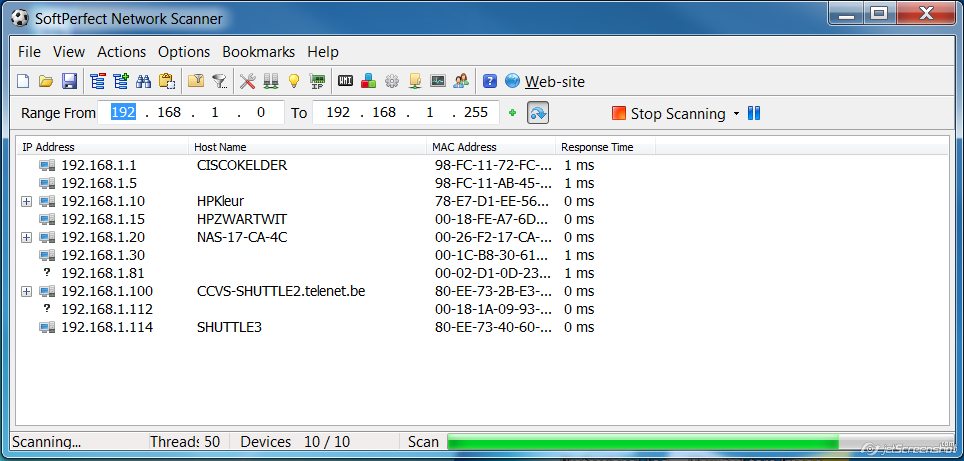This screenshot has height=461, width=964.
Task: Click the red-green-blue blocks icon
Action: point(368,81)
